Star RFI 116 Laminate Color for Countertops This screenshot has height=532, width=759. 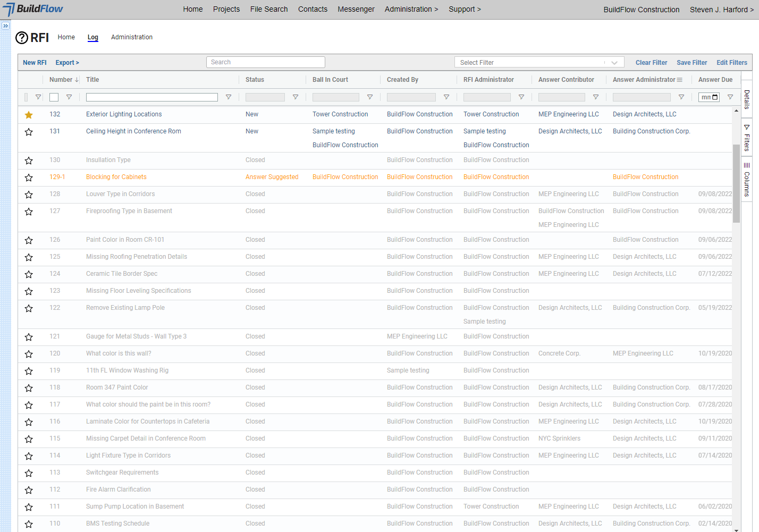[x=29, y=422]
